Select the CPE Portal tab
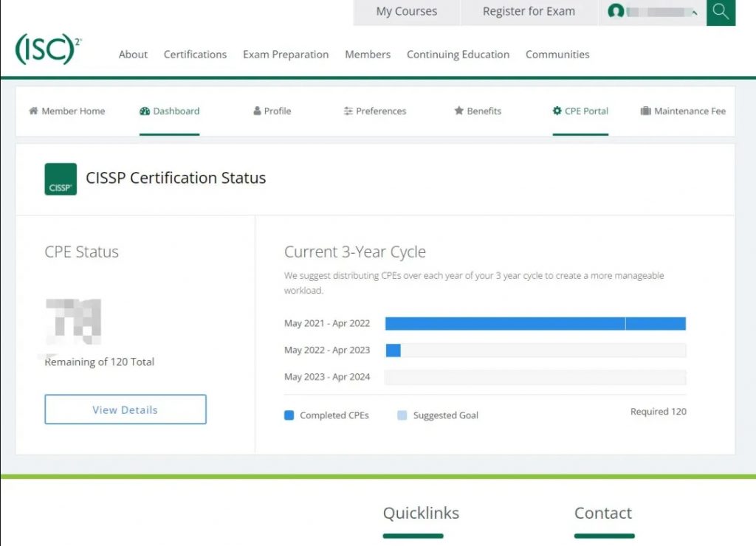 (580, 111)
